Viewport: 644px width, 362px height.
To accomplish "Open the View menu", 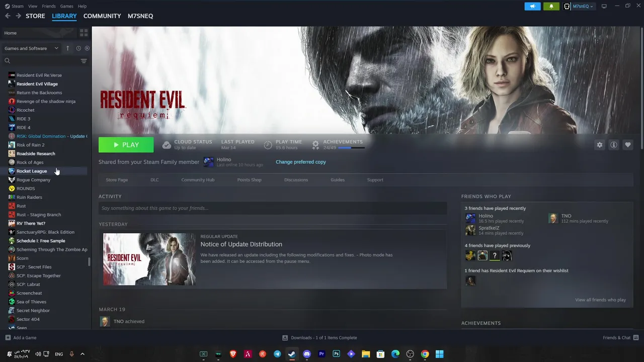I will (x=33, y=6).
